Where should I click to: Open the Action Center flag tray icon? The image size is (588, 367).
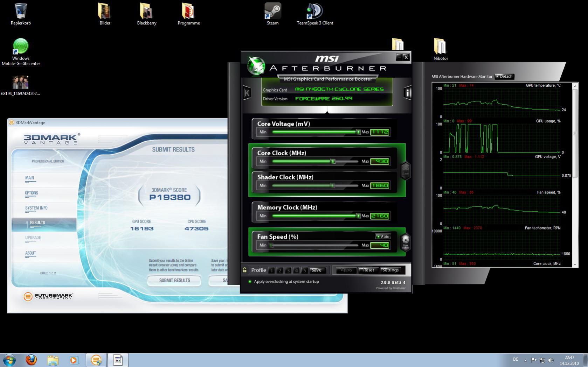[x=534, y=360]
